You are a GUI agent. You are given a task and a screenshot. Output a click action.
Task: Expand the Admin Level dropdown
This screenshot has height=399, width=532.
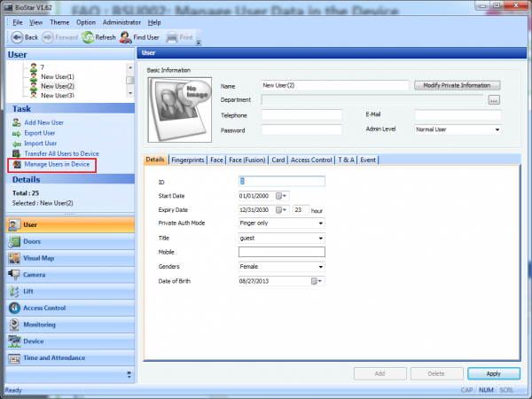coord(497,129)
